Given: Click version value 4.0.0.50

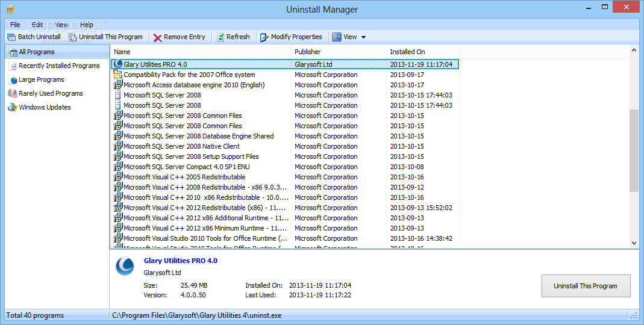Looking at the screenshot, I should click(x=193, y=295).
